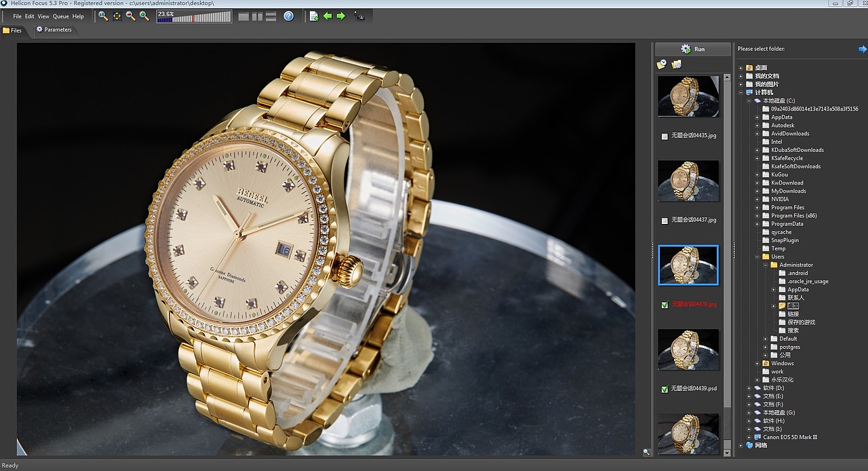Click the Canon EOS 5D Mark III device icon
The width and height of the screenshot is (868, 471).
757,437
